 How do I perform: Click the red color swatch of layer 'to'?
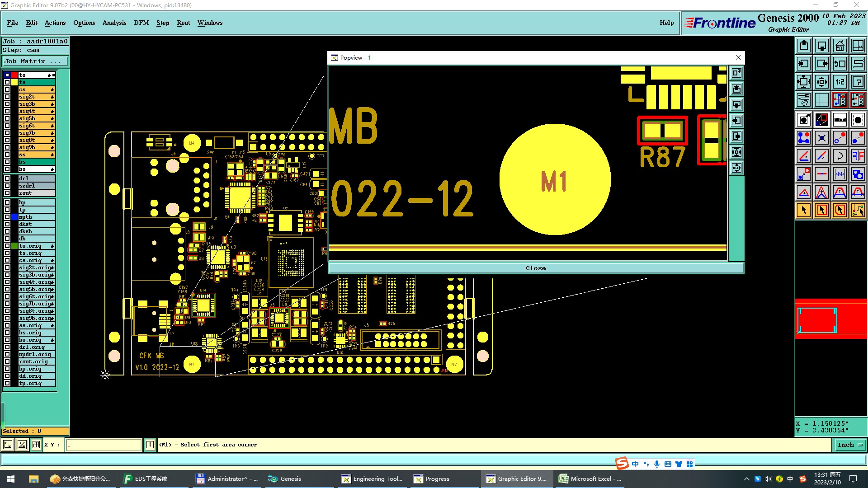tap(14, 75)
